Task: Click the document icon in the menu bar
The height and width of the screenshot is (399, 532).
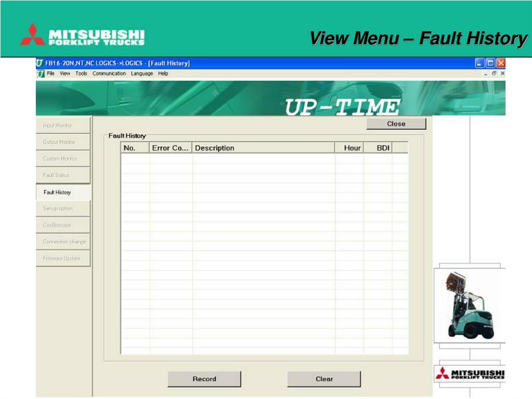Action: click(41, 74)
